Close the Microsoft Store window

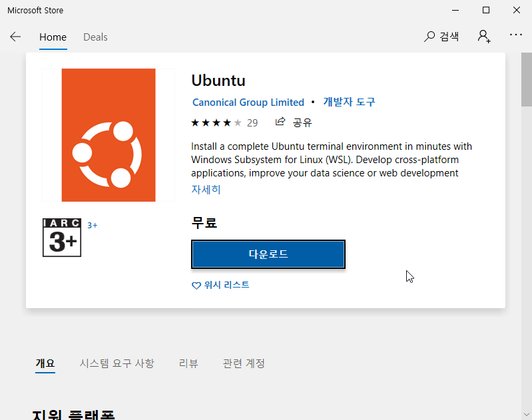coord(517,10)
